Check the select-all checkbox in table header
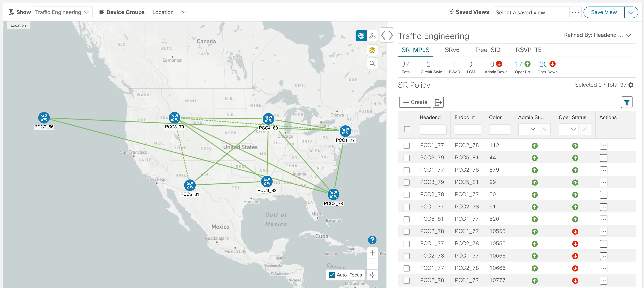The width and height of the screenshot is (644, 288). point(407,129)
